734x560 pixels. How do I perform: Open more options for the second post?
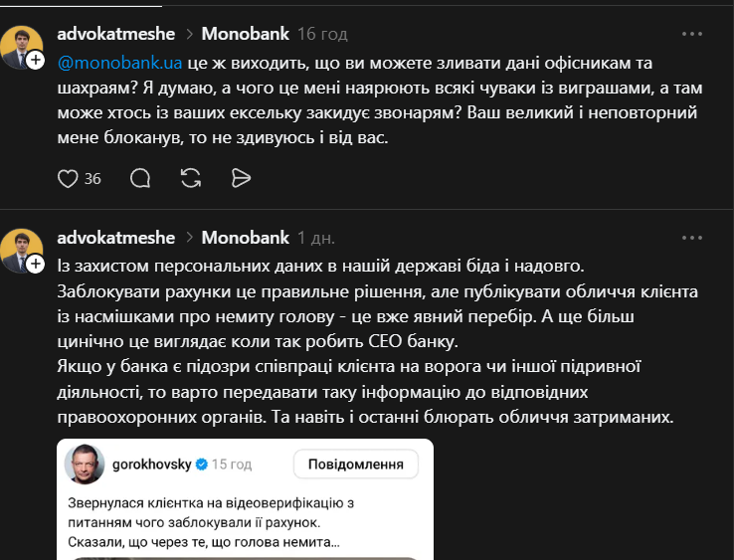click(x=692, y=238)
